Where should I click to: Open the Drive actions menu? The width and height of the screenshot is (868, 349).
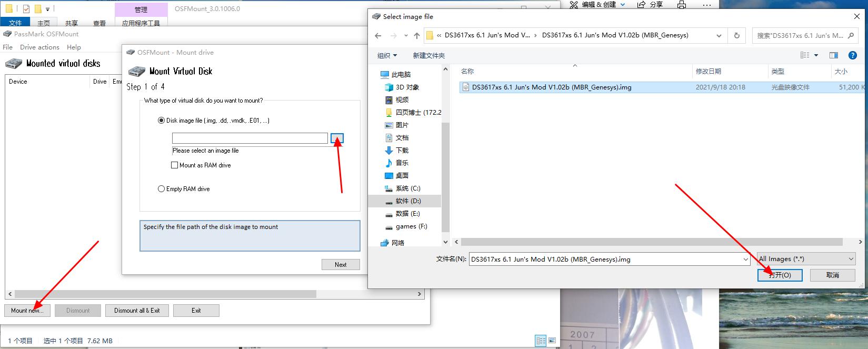[39, 47]
